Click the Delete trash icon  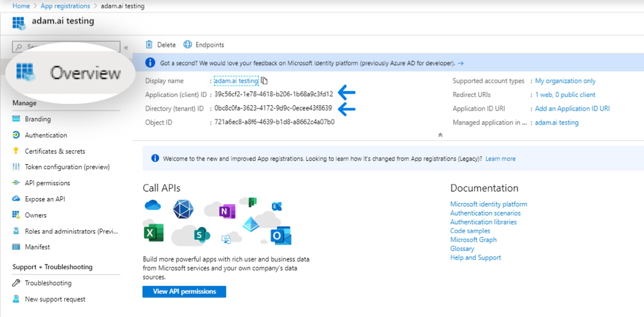pos(150,44)
